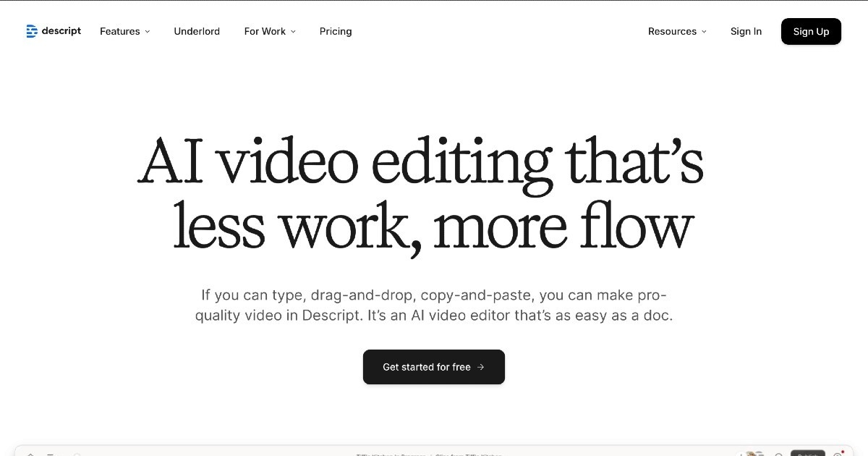The height and width of the screenshot is (456, 868).
Task: Click the subtitle paragraph about Descript
Action: point(433,305)
